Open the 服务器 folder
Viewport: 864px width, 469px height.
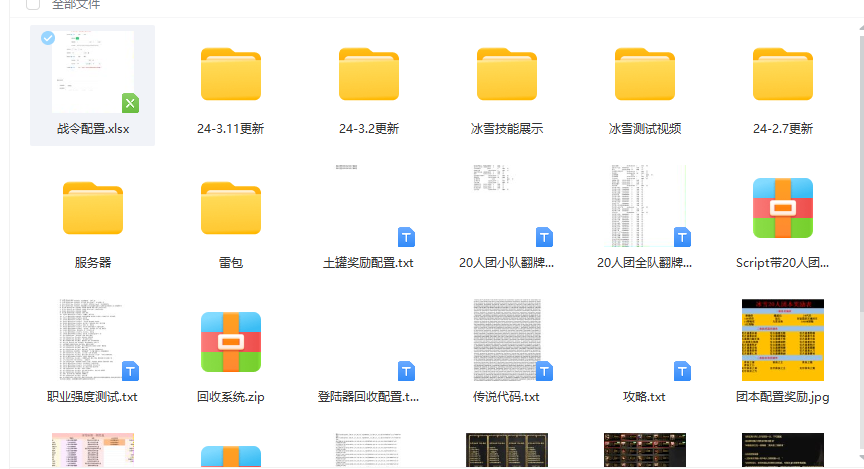(93, 208)
